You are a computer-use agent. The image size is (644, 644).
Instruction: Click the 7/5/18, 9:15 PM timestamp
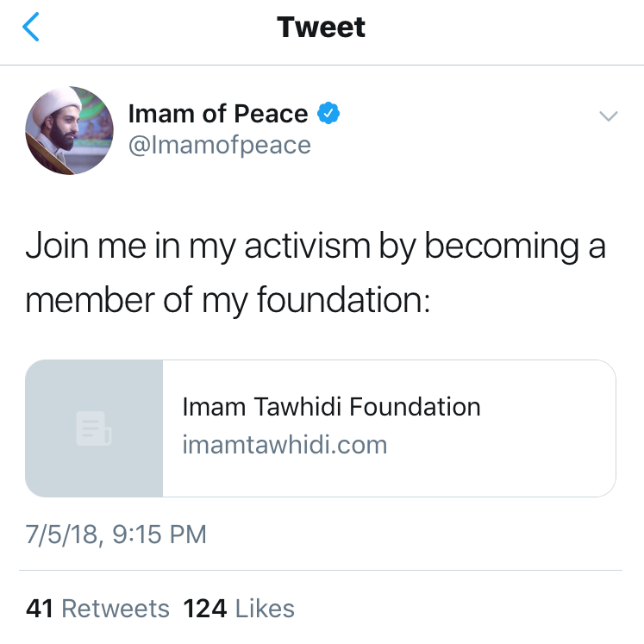coord(116,534)
